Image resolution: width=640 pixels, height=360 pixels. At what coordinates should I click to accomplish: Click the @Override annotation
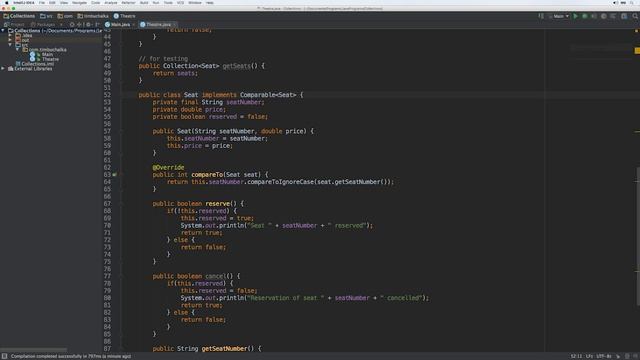[168, 167]
